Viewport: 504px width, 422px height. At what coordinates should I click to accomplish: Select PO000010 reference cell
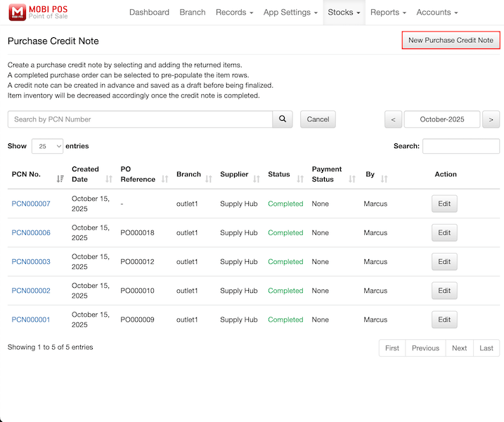click(137, 290)
